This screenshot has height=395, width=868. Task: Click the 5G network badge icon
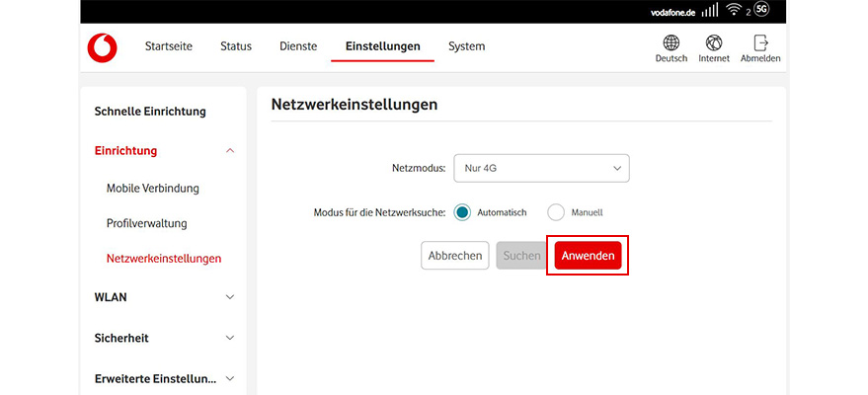[761, 11]
